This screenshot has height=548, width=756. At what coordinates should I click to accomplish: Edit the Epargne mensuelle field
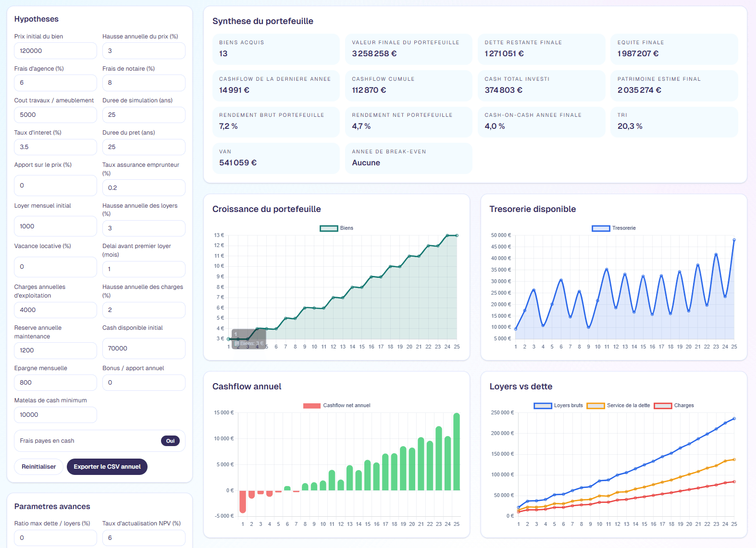(x=55, y=383)
